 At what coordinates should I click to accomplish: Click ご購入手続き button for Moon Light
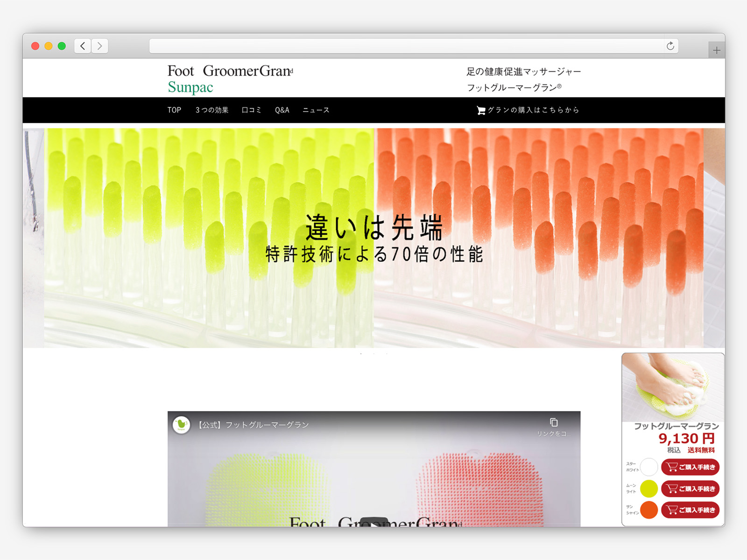pyautogui.click(x=690, y=489)
